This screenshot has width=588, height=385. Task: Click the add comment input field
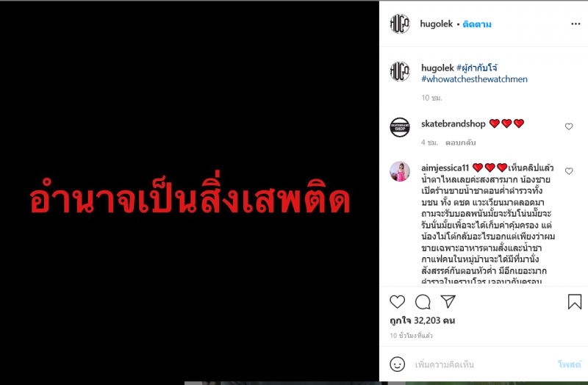pos(482,364)
